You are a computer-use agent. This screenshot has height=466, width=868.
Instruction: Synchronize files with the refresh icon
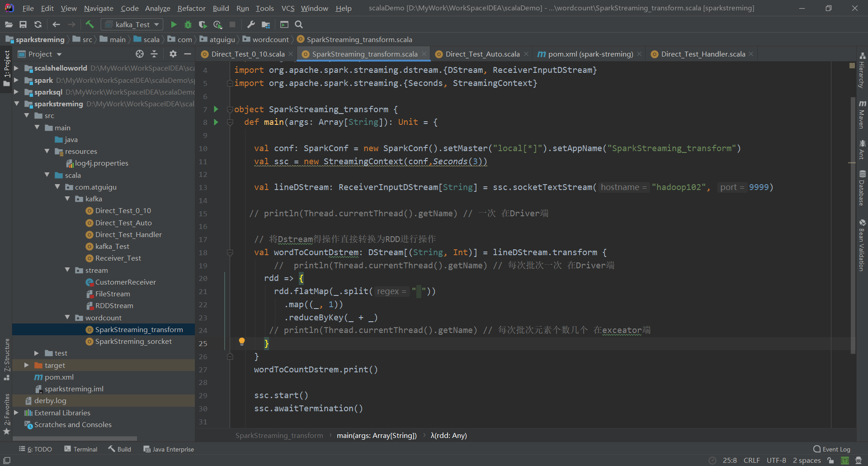(x=38, y=24)
